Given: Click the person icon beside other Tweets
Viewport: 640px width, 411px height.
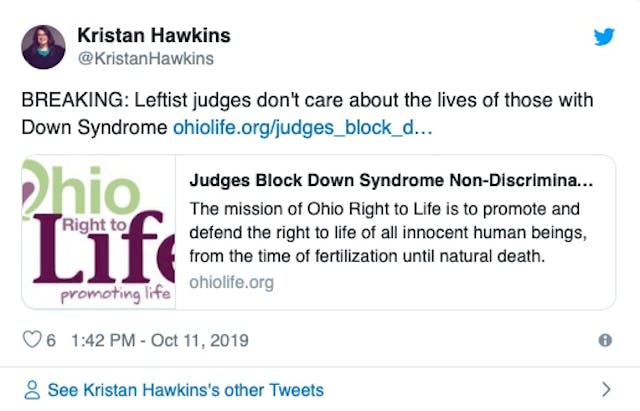Looking at the screenshot, I should [x=31, y=389].
